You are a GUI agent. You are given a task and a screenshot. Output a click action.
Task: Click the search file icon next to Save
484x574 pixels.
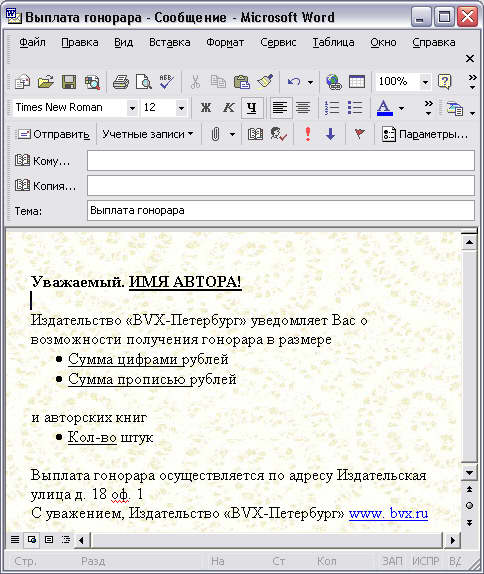(x=92, y=82)
